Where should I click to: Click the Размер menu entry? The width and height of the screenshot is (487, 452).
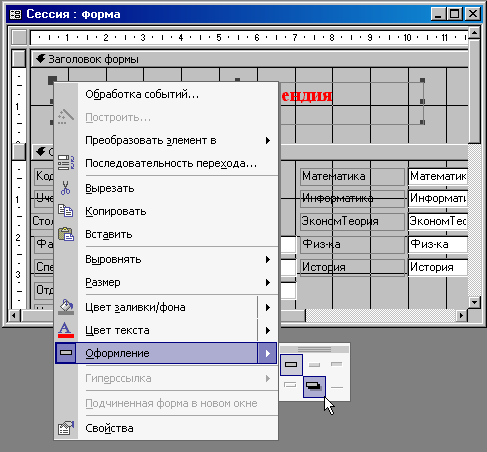[x=166, y=282]
